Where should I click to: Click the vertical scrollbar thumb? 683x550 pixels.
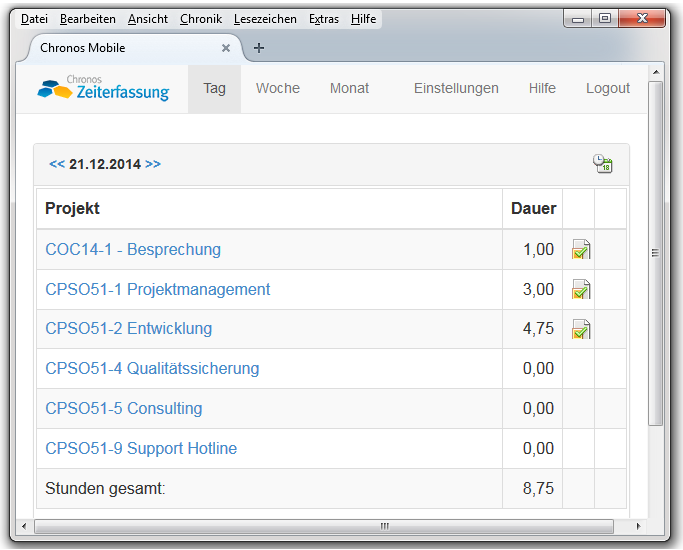[x=655, y=253]
